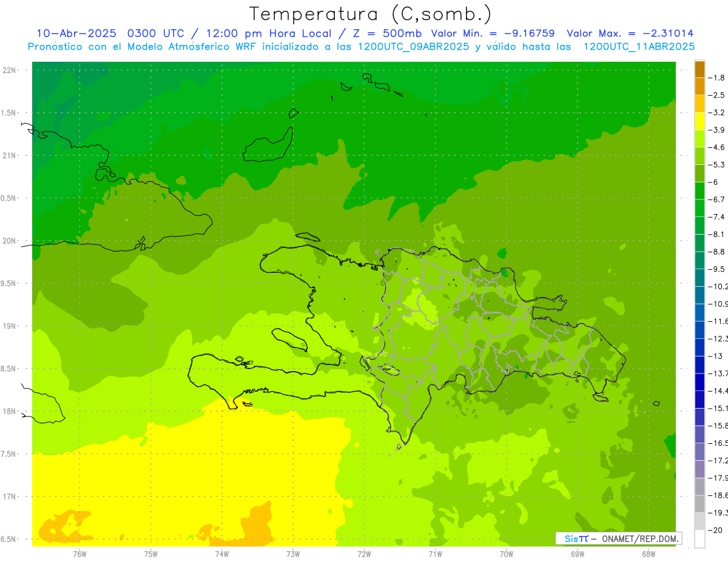
Task: Click the '20N' latitude axis label
Action: [10, 241]
